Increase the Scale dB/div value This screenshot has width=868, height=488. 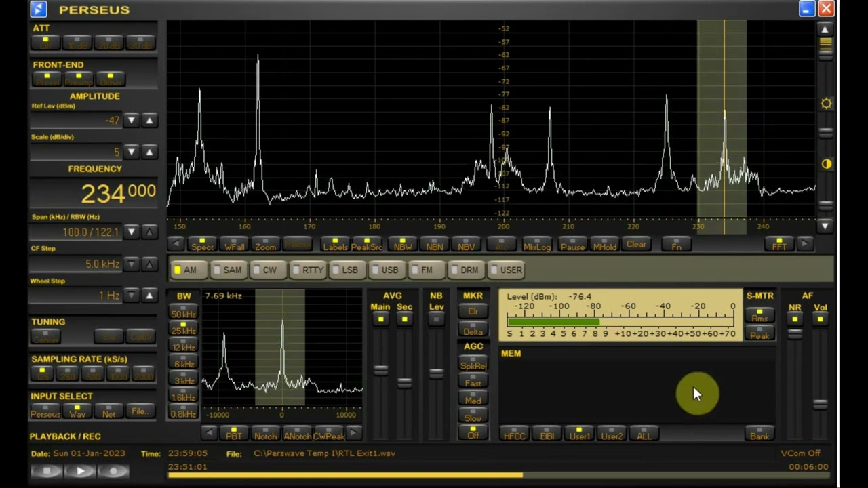149,152
